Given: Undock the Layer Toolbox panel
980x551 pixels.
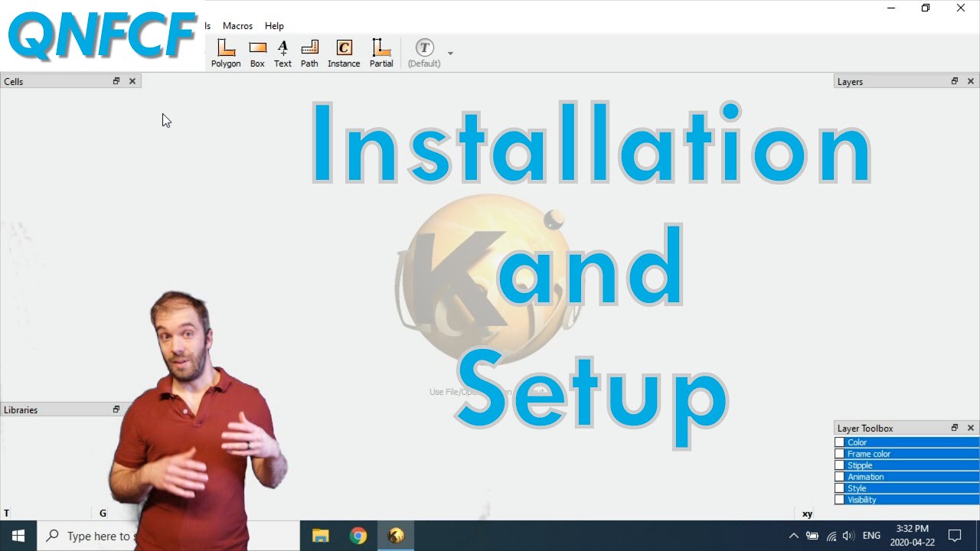Looking at the screenshot, I should coord(955,428).
